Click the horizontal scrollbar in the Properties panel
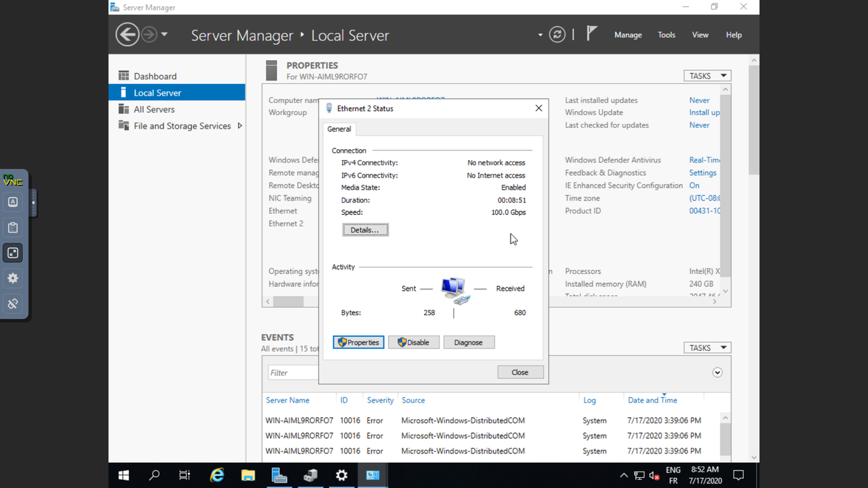This screenshot has width=868, height=488. 289,302
